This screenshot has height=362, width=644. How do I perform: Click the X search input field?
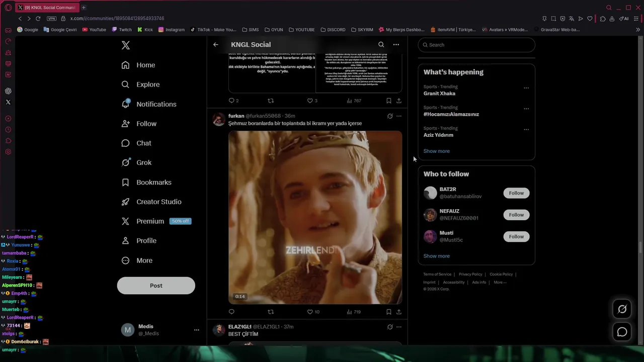[x=476, y=45]
